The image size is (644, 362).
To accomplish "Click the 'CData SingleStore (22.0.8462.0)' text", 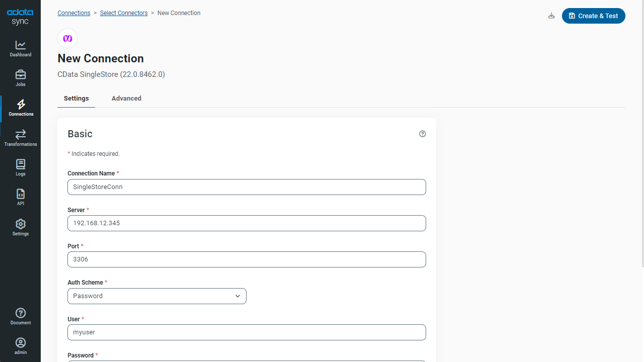I will click(111, 74).
